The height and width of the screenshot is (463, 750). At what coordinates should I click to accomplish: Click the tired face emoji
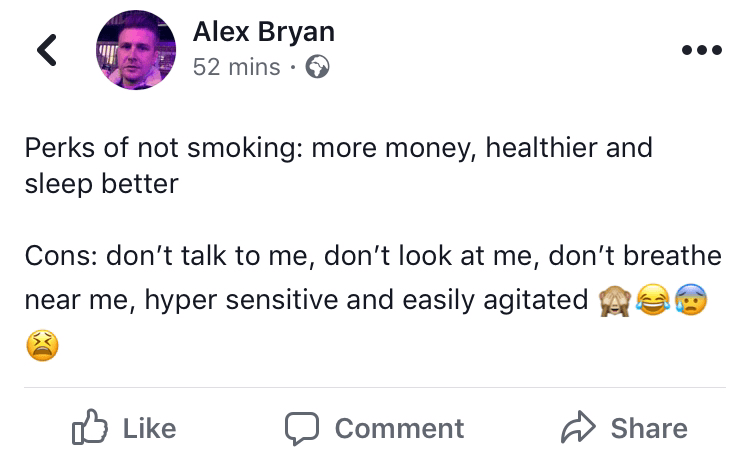point(41,345)
